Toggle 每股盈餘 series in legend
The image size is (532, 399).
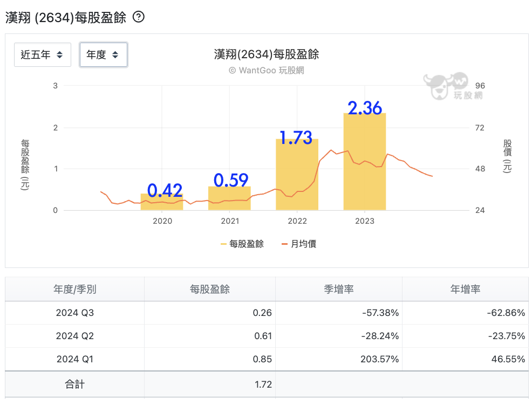click(x=242, y=244)
